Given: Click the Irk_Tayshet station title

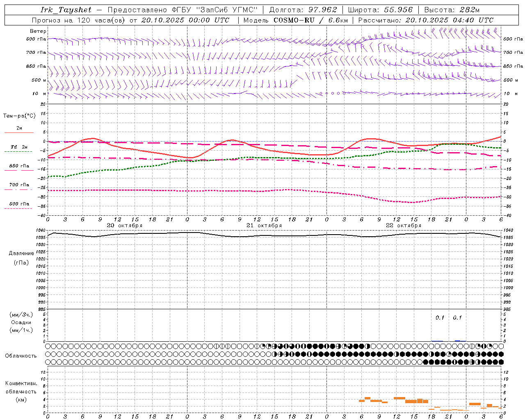Looking at the screenshot, I should [66, 10].
